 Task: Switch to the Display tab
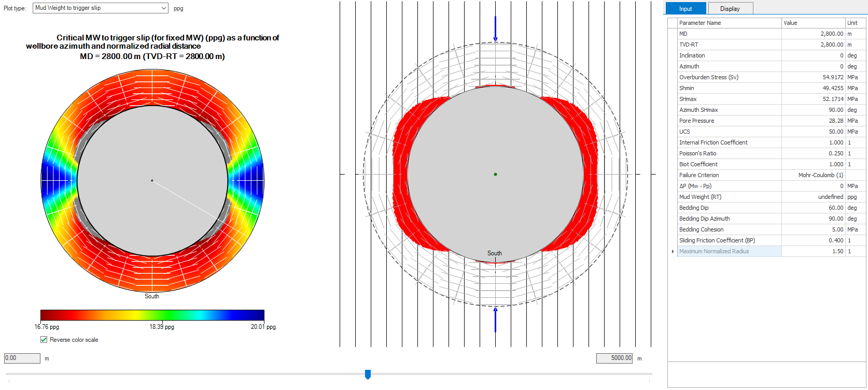point(730,9)
